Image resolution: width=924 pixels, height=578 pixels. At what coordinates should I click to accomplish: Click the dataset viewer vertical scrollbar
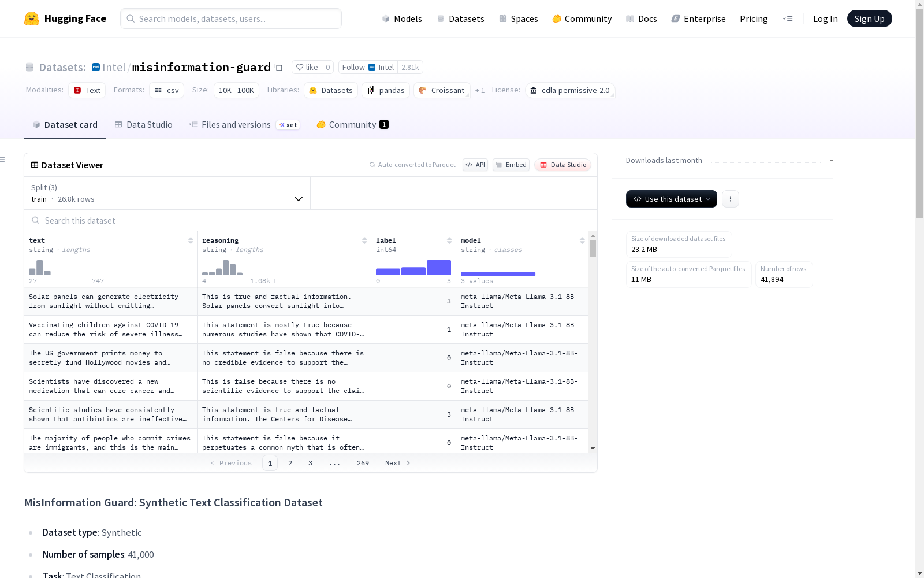point(593,249)
